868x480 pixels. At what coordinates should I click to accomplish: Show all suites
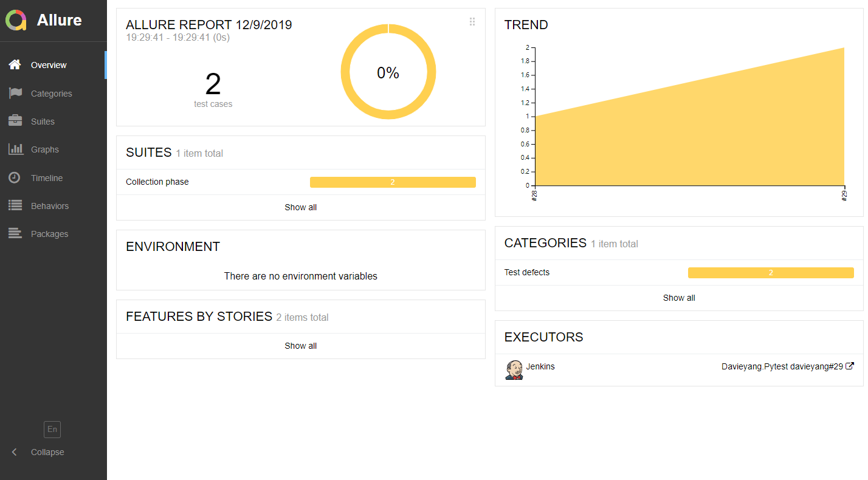[x=301, y=207]
